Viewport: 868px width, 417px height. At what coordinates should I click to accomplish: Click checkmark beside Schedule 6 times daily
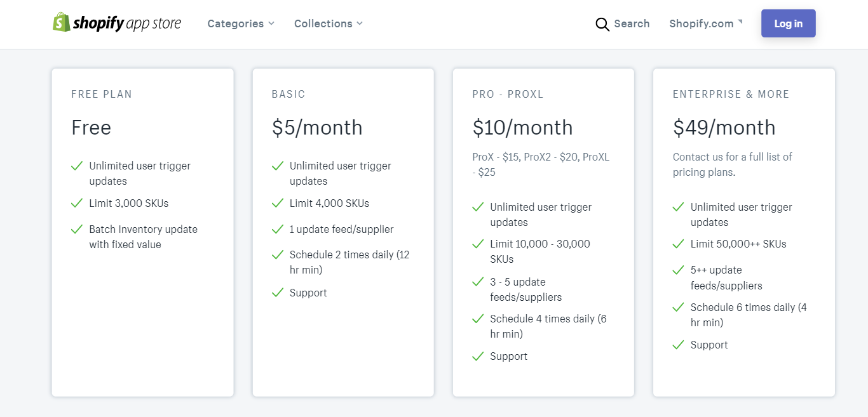(679, 307)
